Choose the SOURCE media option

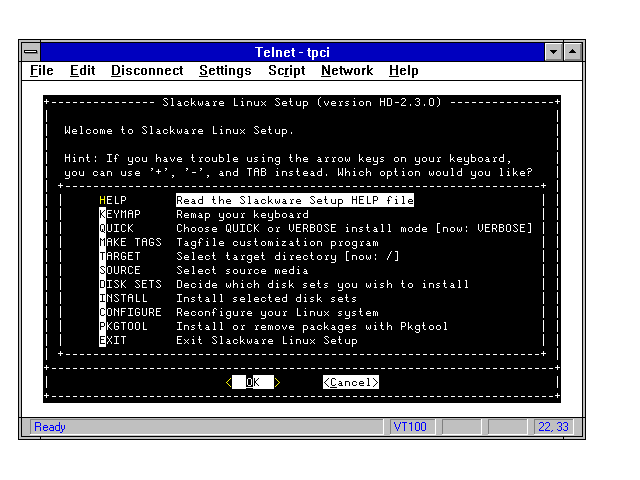[120, 270]
